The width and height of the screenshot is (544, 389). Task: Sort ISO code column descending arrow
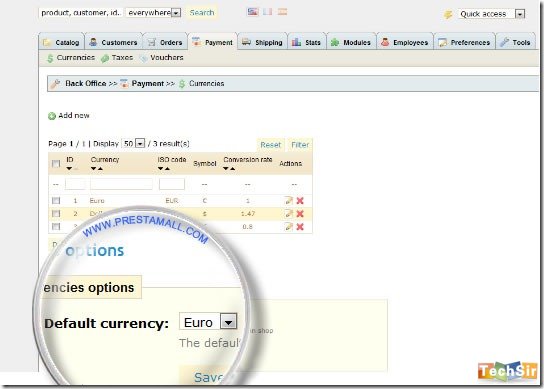[160, 169]
